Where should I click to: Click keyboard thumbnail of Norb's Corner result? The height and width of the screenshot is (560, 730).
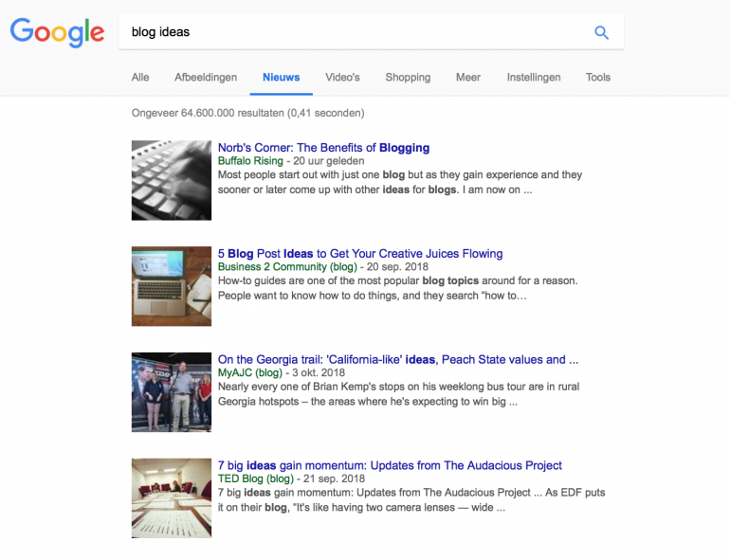click(172, 180)
